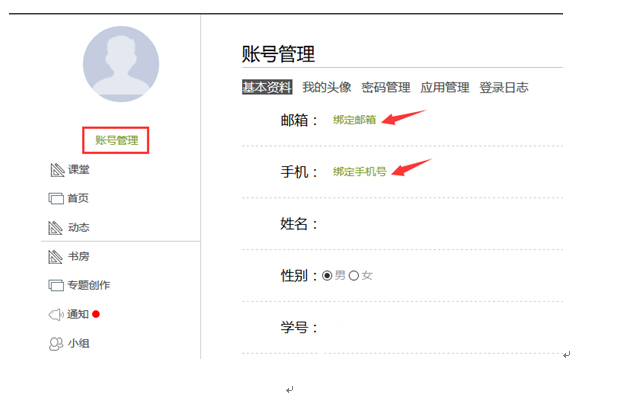624x407 pixels.
Task: Open the 登录日志 tab
Action: [x=504, y=87]
